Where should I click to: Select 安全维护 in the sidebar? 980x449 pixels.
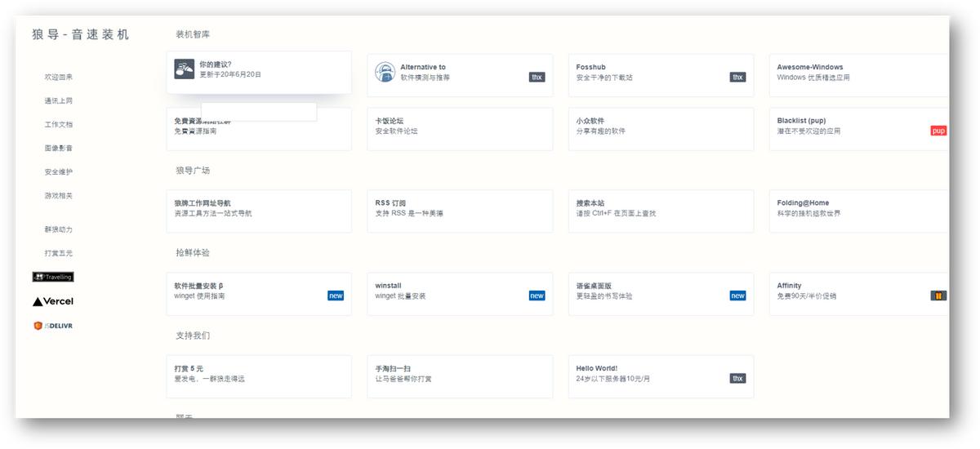pyautogui.click(x=59, y=171)
